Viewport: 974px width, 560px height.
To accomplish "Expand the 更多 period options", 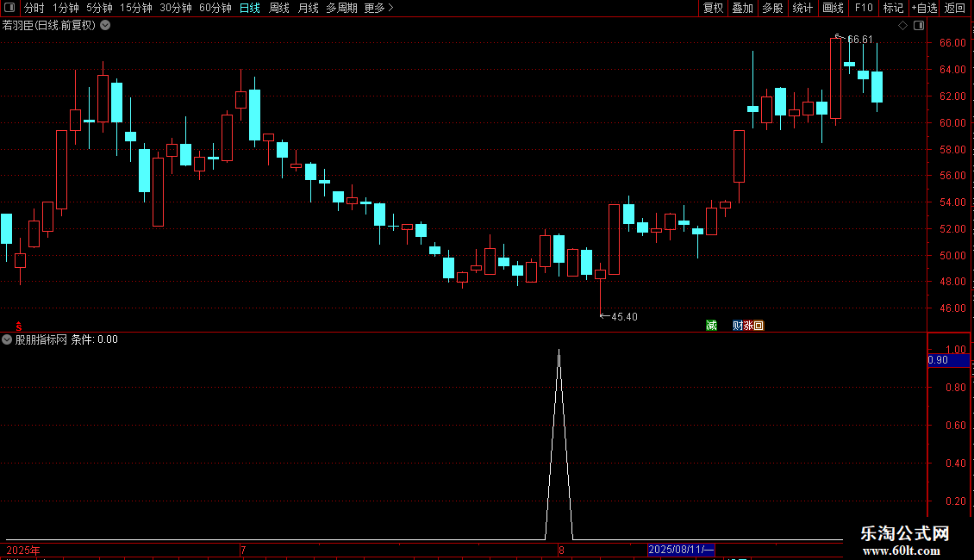I will pyautogui.click(x=378, y=8).
